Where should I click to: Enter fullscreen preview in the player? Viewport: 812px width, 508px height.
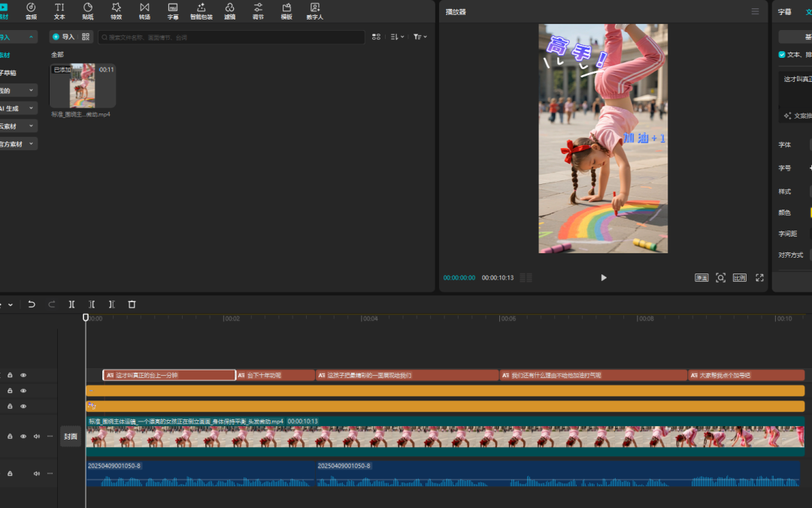759,277
